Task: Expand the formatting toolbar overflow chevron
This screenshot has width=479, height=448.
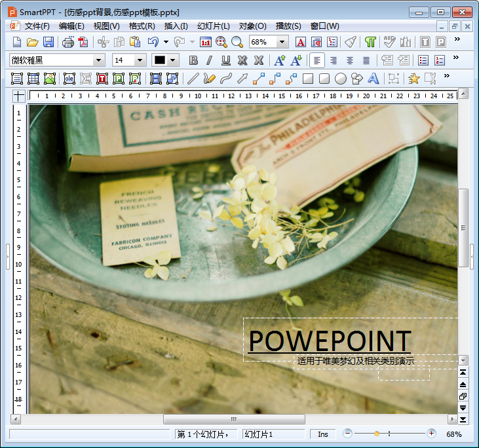Action: tap(456, 57)
